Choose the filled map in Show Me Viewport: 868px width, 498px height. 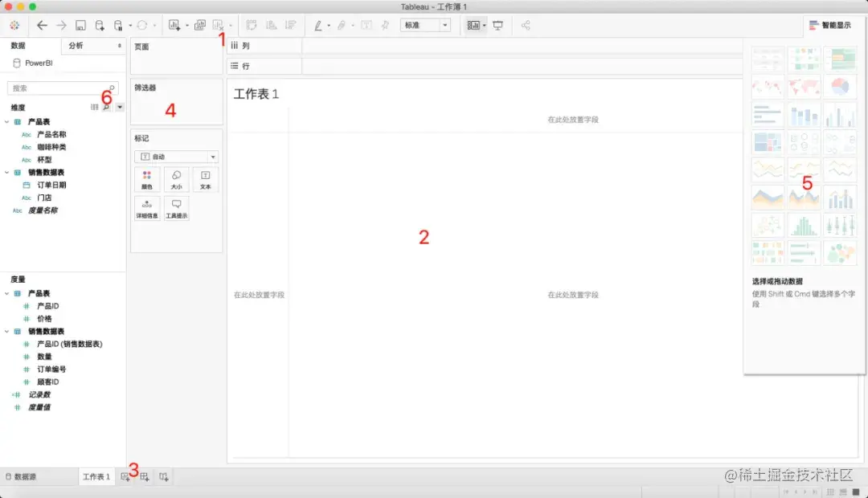pyautogui.click(x=804, y=87)
